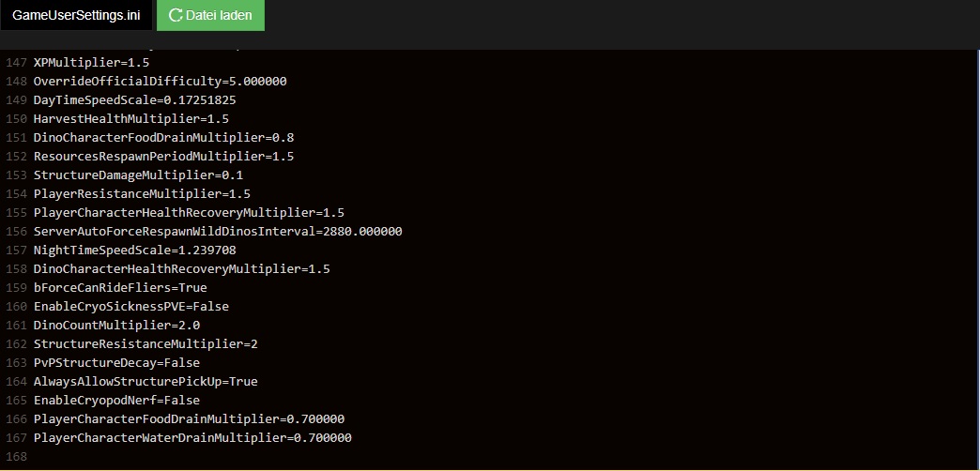Click the EnableCryoSicknessPVE=False line

(x=131, y=306)
